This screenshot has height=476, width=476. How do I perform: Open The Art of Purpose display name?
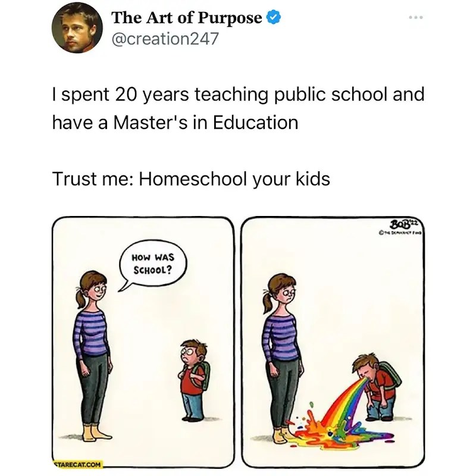point(187,17)
